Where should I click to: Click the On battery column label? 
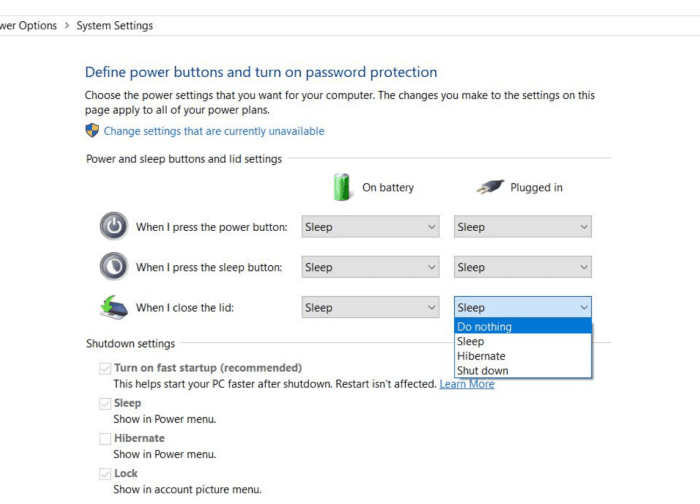[x=388, y=187]
